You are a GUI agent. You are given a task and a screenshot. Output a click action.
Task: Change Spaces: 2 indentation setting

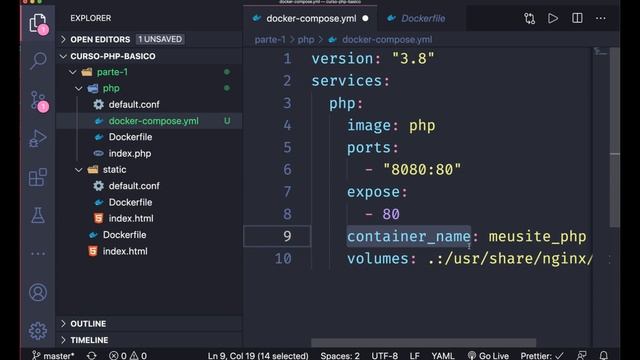pos(340,356)
